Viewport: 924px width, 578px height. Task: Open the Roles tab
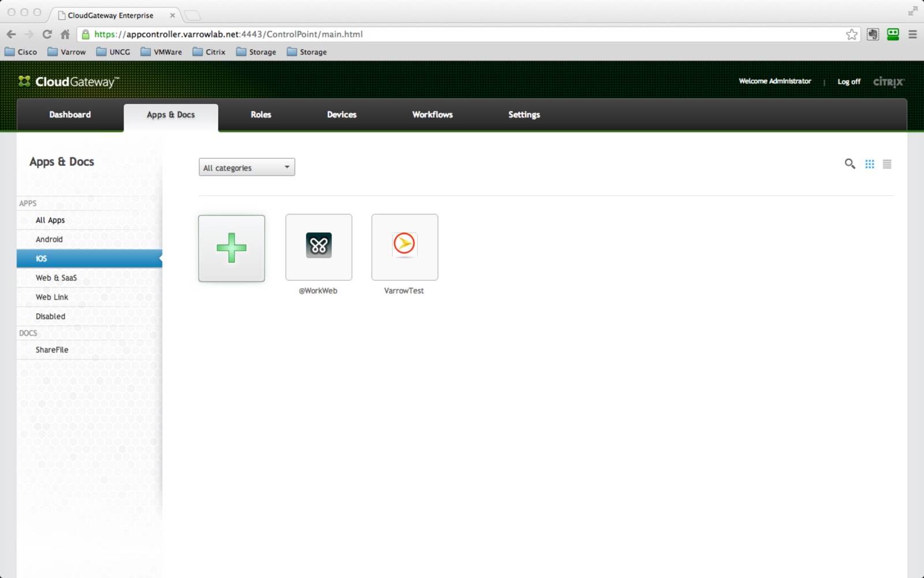click(x=261, y=114)
